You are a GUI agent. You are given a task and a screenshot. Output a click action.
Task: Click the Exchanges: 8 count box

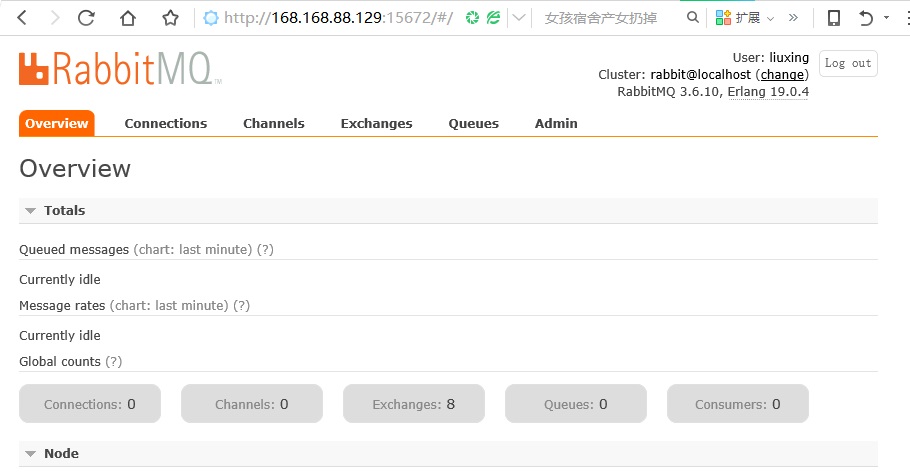(414, 404)
